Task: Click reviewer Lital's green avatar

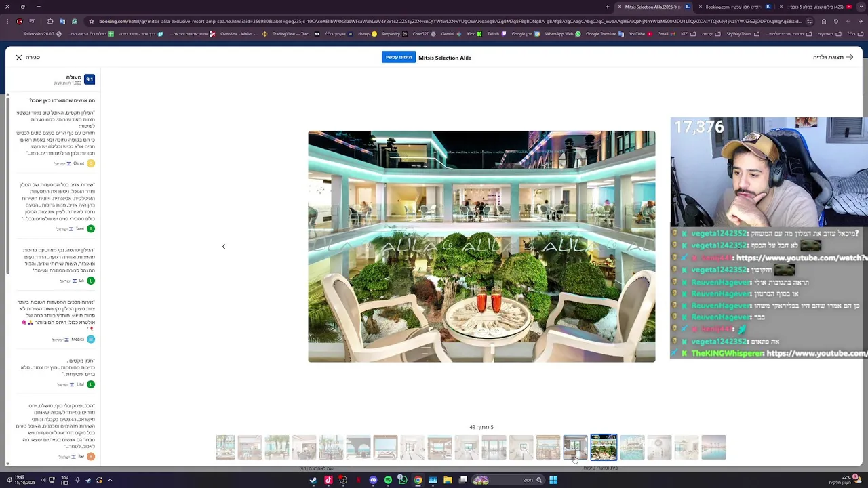Action: pyautogui.click(x=91, y=384)
